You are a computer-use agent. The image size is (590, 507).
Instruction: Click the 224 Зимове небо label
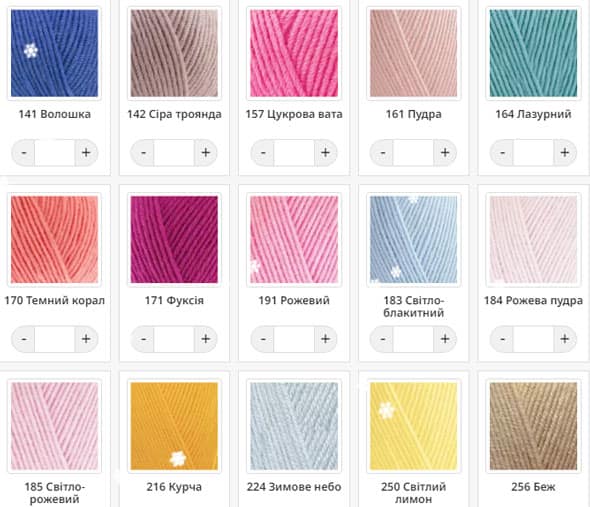[x=294, y=487]
